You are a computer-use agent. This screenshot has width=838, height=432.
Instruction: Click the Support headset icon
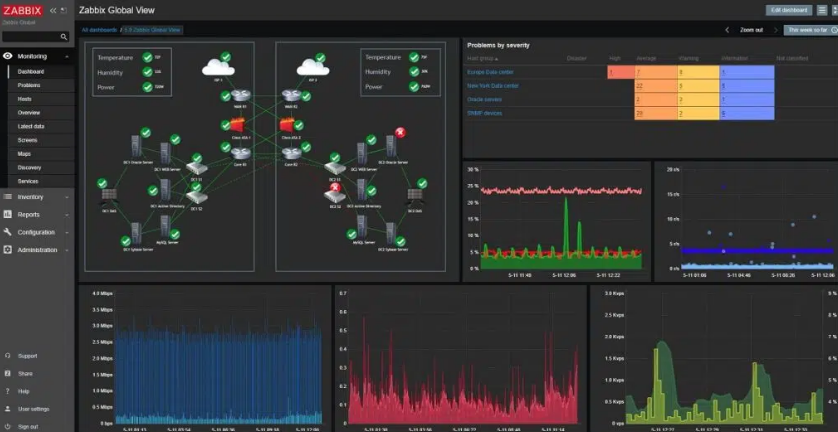7,356
